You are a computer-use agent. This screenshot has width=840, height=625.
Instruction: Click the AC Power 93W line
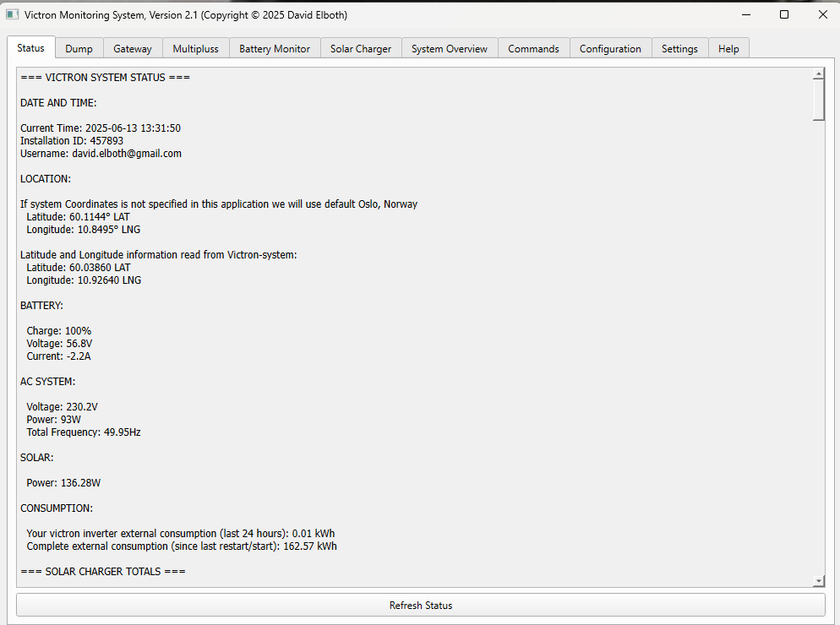(53, 420)
